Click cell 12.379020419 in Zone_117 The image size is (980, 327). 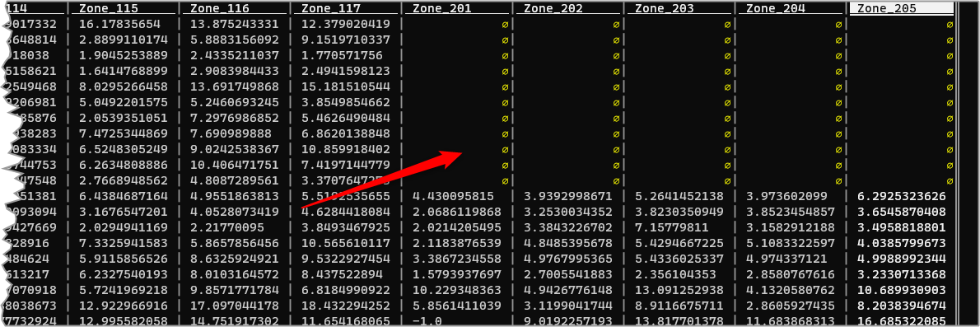point(346,25)
